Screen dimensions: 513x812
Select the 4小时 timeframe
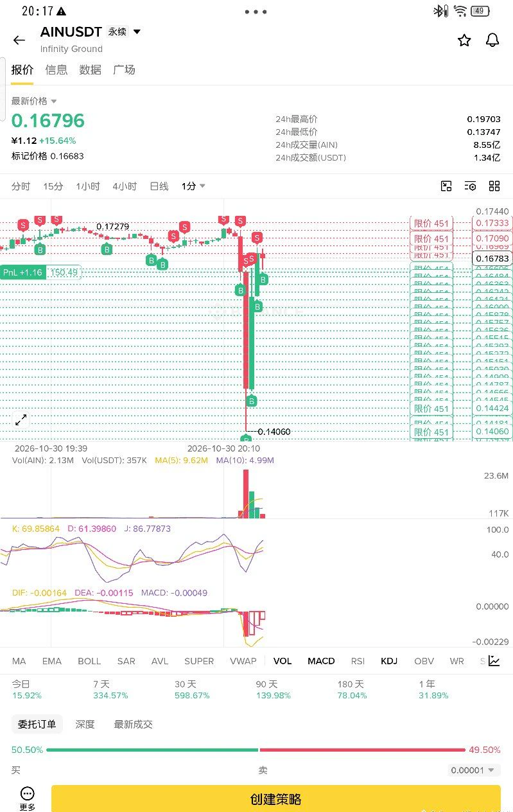pyautogui.click(x=125, y=186)
